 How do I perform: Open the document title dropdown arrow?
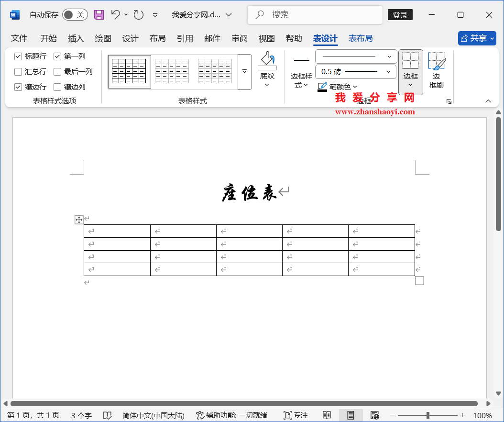click(x=229, y=15)
